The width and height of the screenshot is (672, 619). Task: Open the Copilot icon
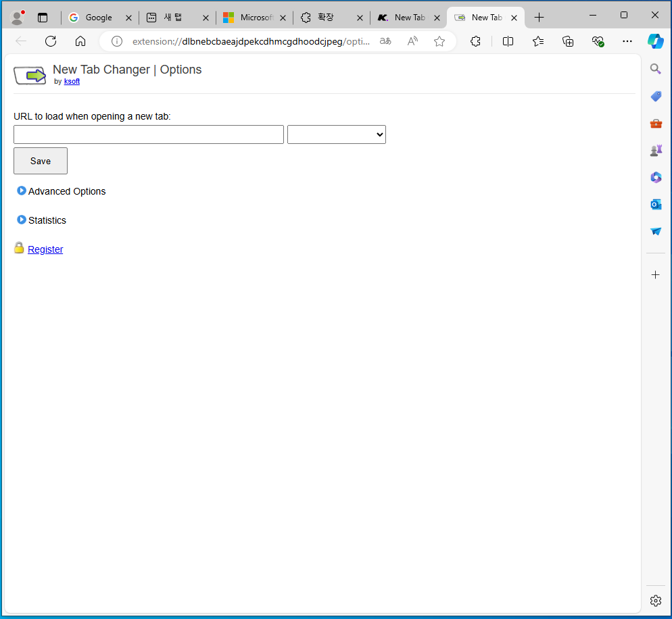click(656, 41)
